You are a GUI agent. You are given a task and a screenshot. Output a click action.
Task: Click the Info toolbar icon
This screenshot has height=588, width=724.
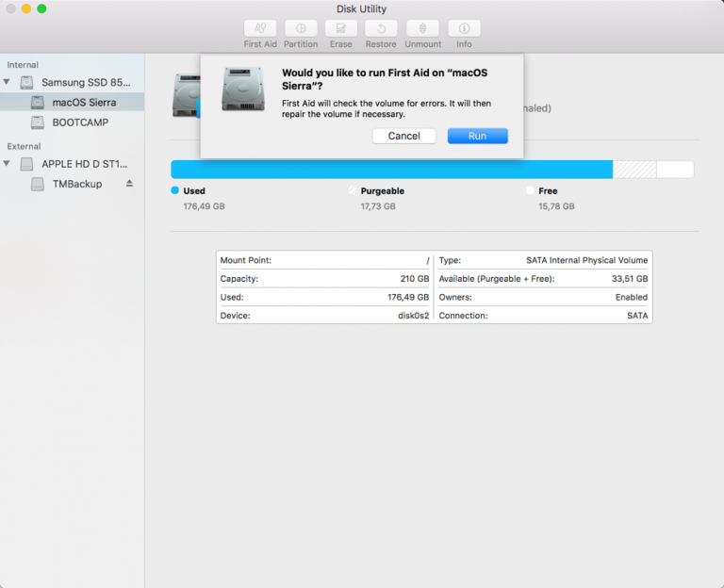464,28
